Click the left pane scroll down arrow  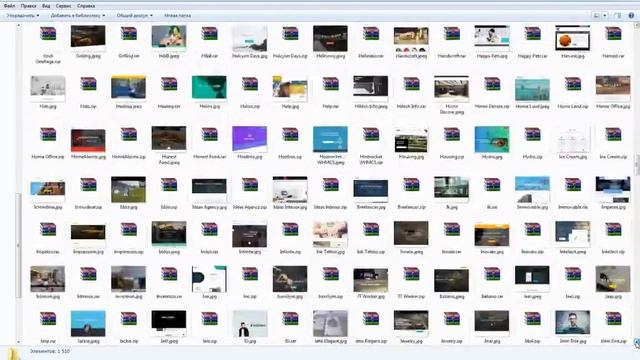click(x=18, y=342)
